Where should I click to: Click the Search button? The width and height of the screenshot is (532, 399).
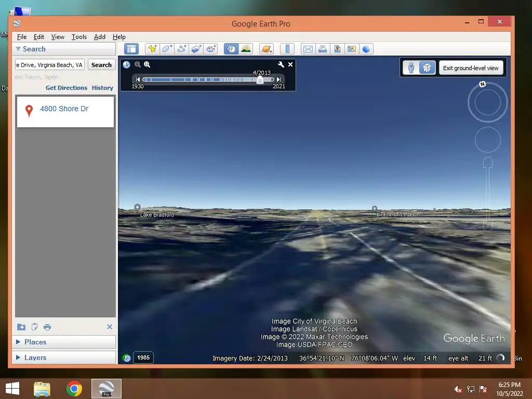click(x=101, y=65)
